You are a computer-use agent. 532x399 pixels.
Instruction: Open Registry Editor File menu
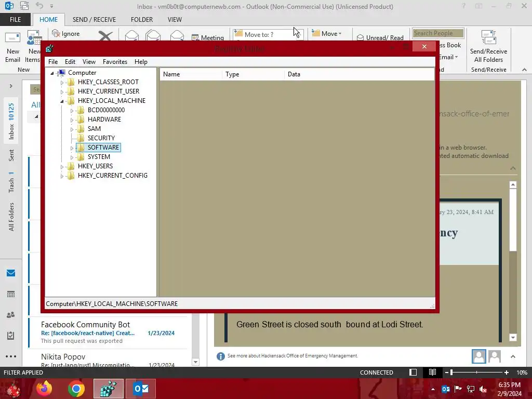[53, 62]
